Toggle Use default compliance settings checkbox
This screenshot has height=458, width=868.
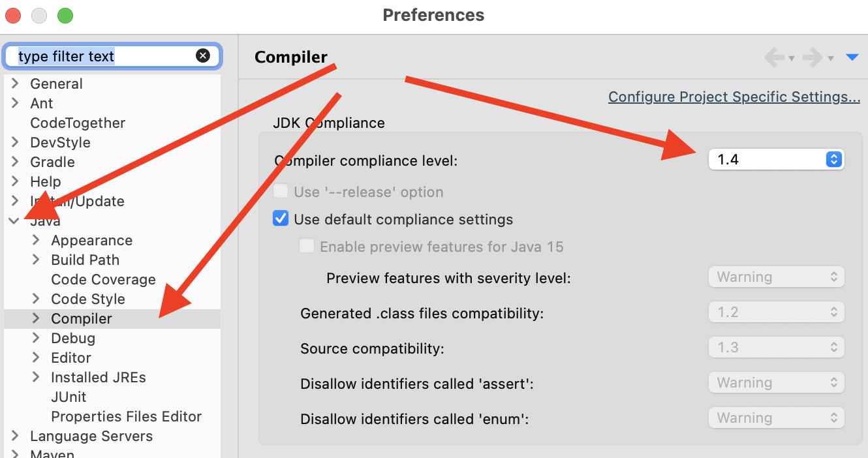(281, 219)
